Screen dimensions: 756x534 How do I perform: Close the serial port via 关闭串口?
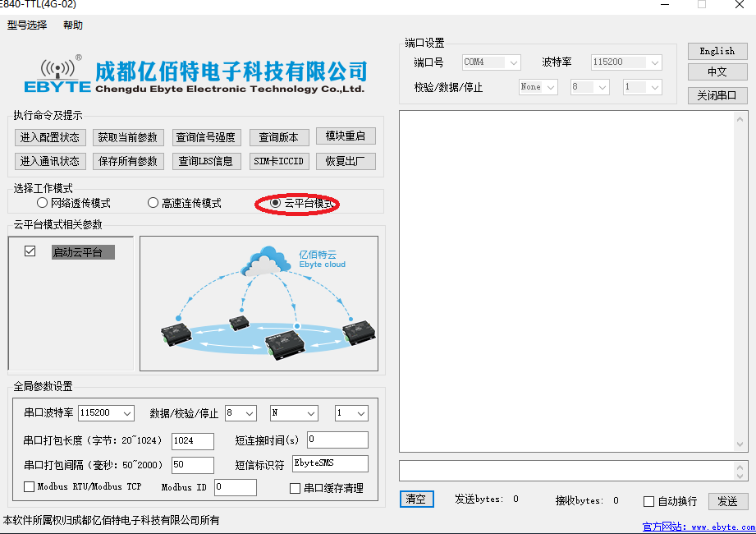(717, 94)
